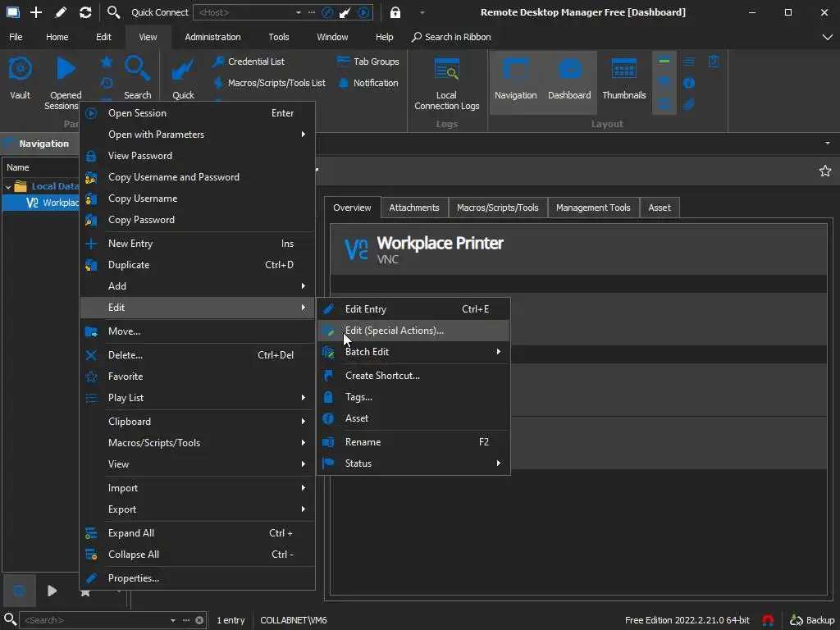Screen dimensions: 840x630
Task: Expand the Import submenu
Action: coord(197,488)
